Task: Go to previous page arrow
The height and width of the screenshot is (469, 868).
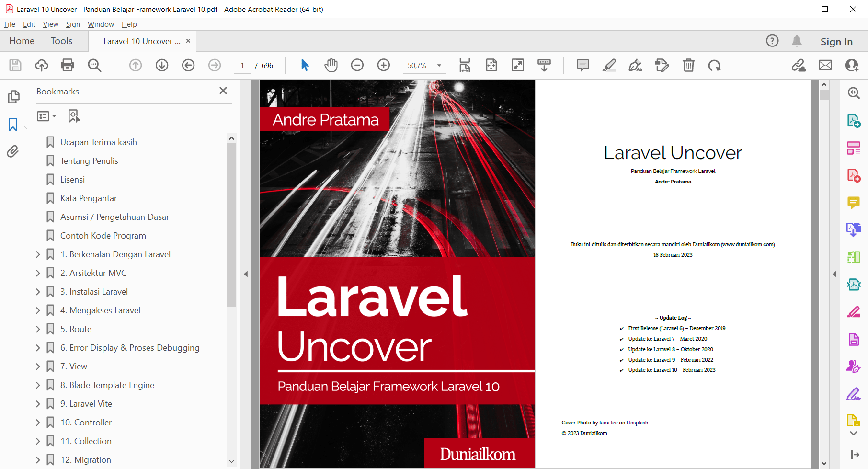Action: [x=136, y=65]
